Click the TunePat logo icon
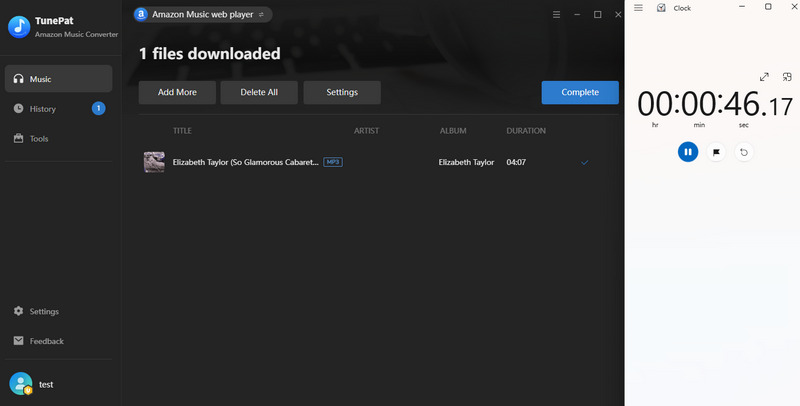 click(19, 27)
